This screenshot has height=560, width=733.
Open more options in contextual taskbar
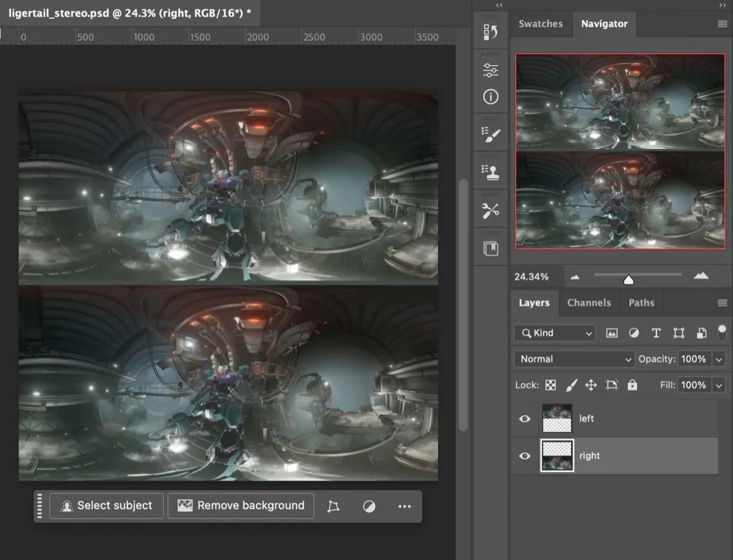pos(404,506)
